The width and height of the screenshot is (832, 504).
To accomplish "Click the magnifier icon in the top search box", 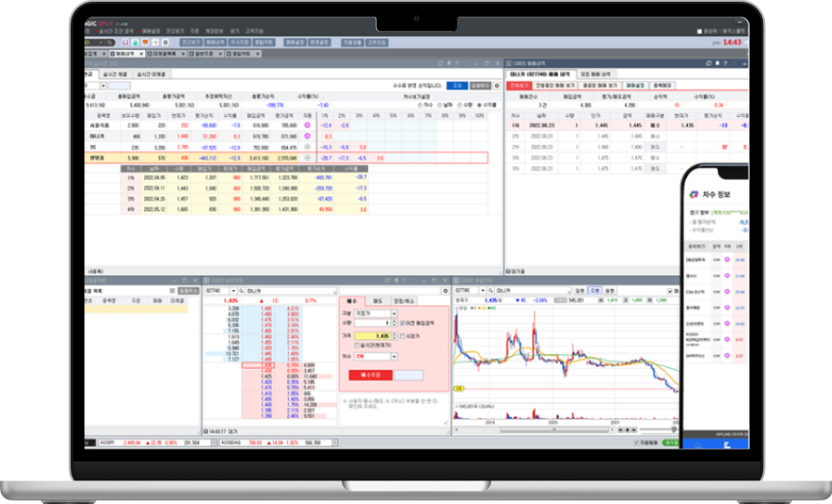I will tap(110, 43).
